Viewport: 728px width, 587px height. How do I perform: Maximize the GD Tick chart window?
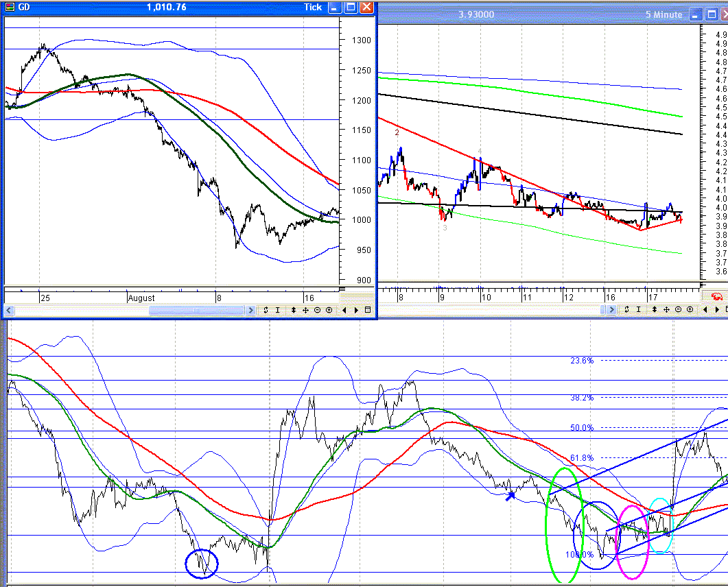click(351, 7)
